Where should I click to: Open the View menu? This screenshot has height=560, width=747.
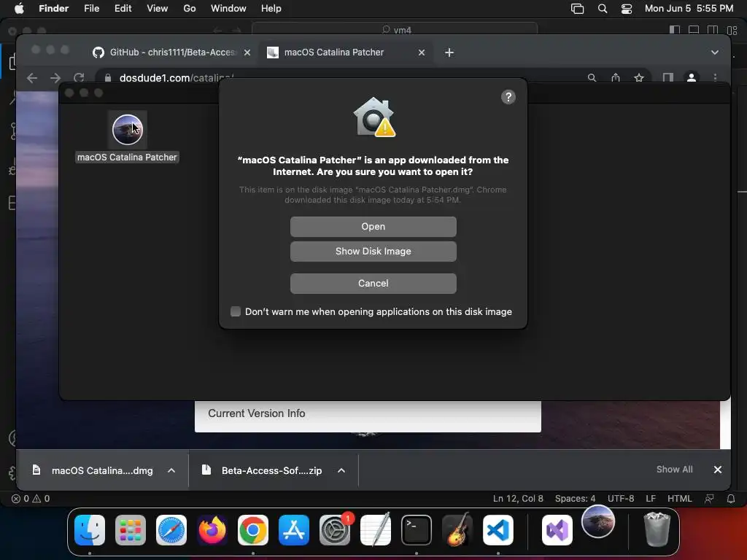[158, 9]
